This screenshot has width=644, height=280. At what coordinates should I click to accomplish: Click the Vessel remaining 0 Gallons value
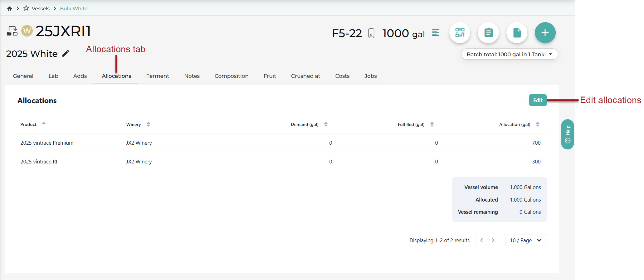click(x=530, y=212)
